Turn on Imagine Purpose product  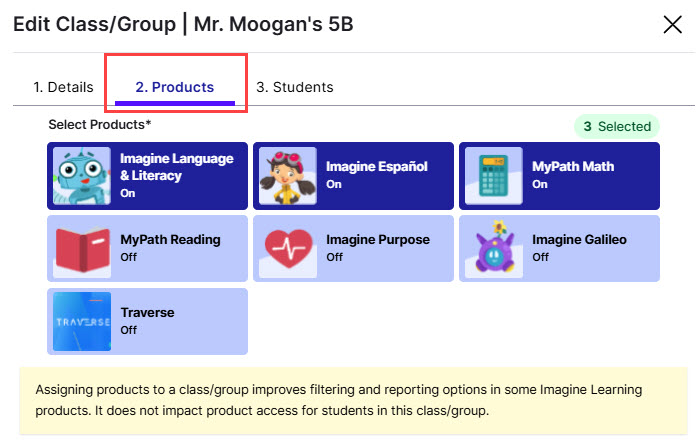tap(354, 249)
